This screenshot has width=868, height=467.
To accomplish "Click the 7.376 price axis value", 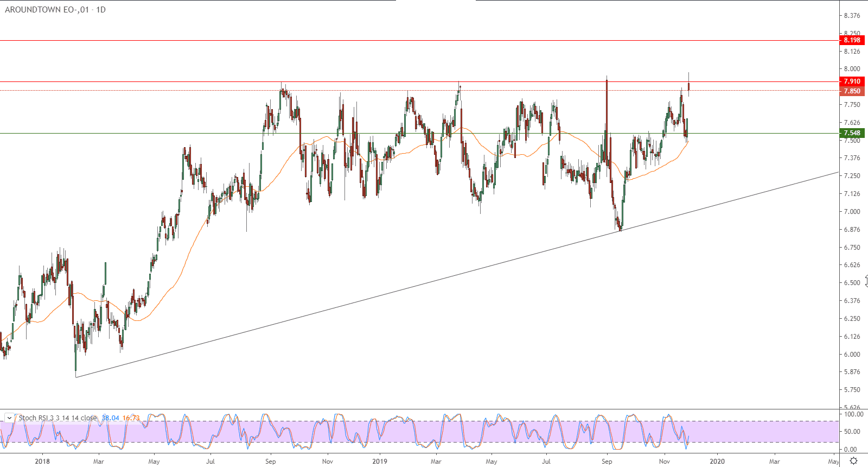I will point(852,158).
